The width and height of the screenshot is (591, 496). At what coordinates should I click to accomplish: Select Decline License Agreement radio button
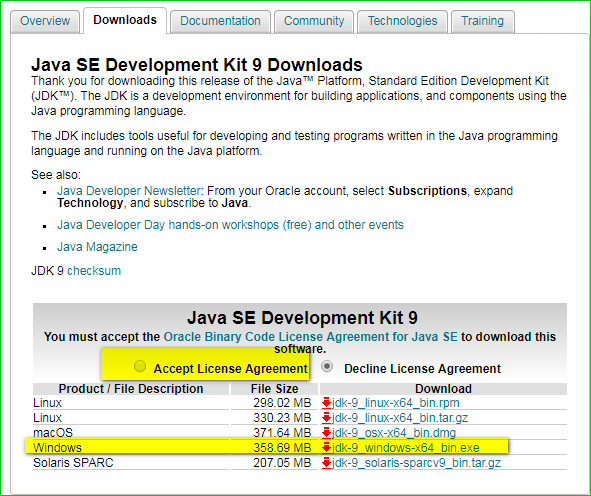click(327, 366)
